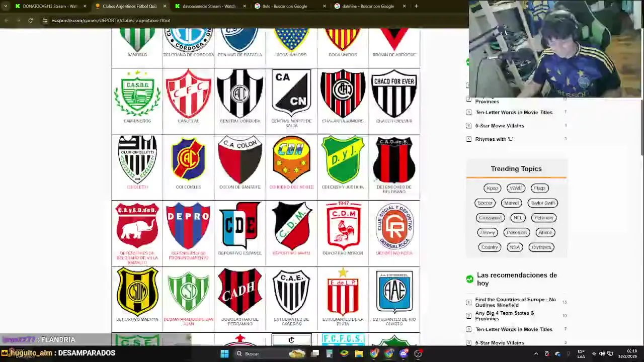Open a new browser tab
The width and height of the screenshot is (644, 362).
(x=416, y=6)
